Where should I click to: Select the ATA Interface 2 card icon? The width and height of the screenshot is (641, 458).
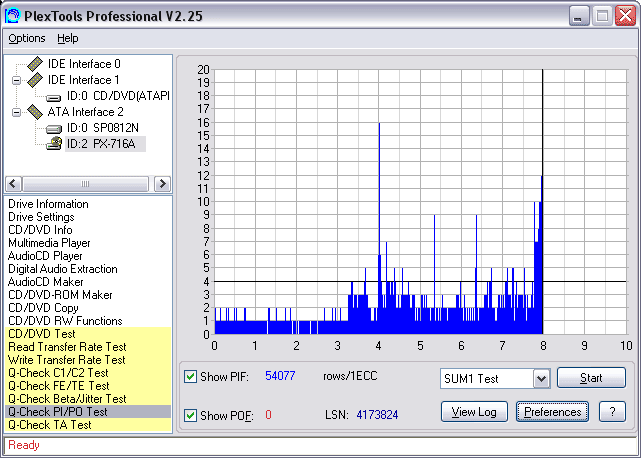point(35,112)
